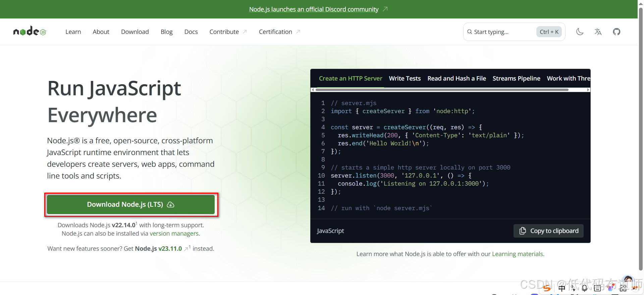Open the Docs nav link

point(191,32)
